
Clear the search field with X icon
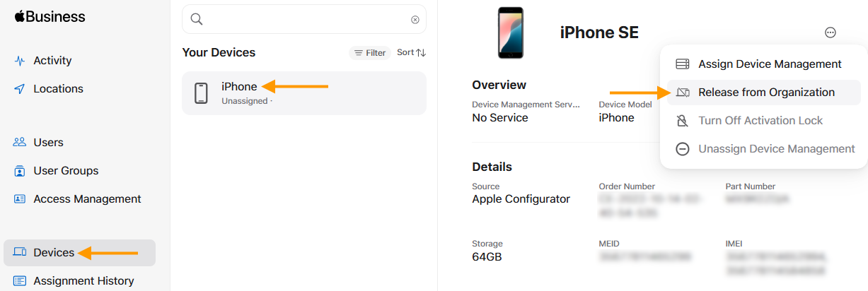pyautogui.click(x=415, y=20)
